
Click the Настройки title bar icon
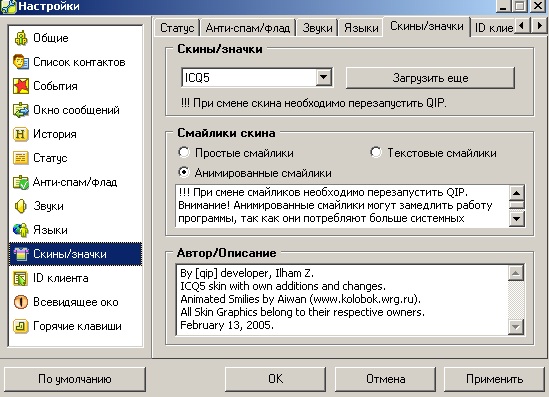pos(8,6)
